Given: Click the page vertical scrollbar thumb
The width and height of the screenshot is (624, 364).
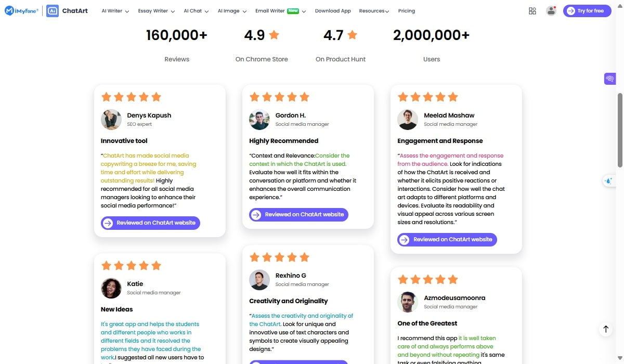Looking at the screenshot, I should coord(620,130).
